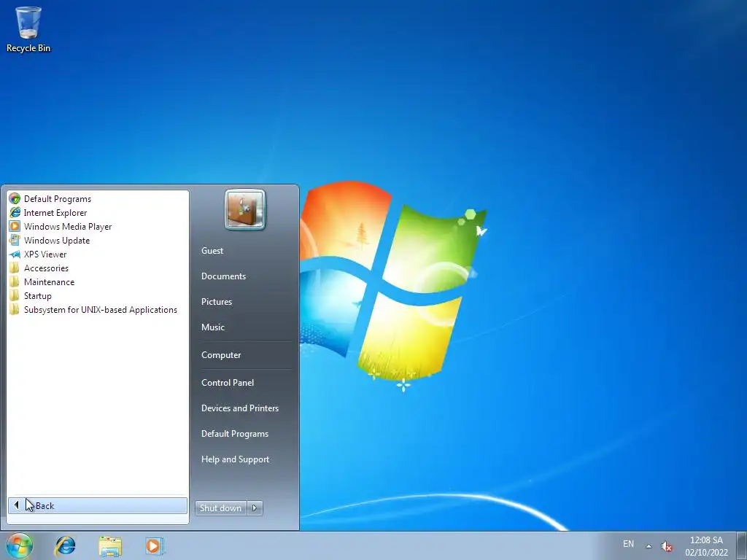Expand Subsystem for UNIX-based Applications folder
The image size is (747, 560).
click(x=101, y=309)
